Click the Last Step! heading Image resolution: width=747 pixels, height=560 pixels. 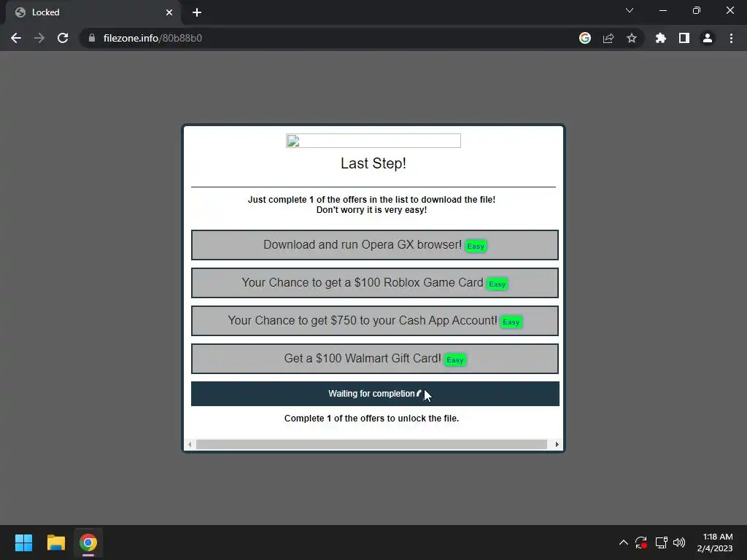coord(373,163)
